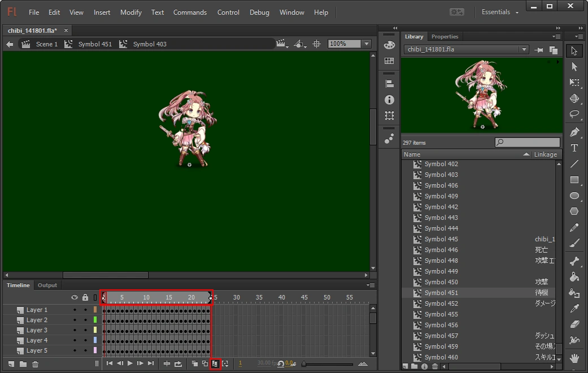Select the Pen tool
Viewport: 588px width, 373px height.
(x=574, y=132)
